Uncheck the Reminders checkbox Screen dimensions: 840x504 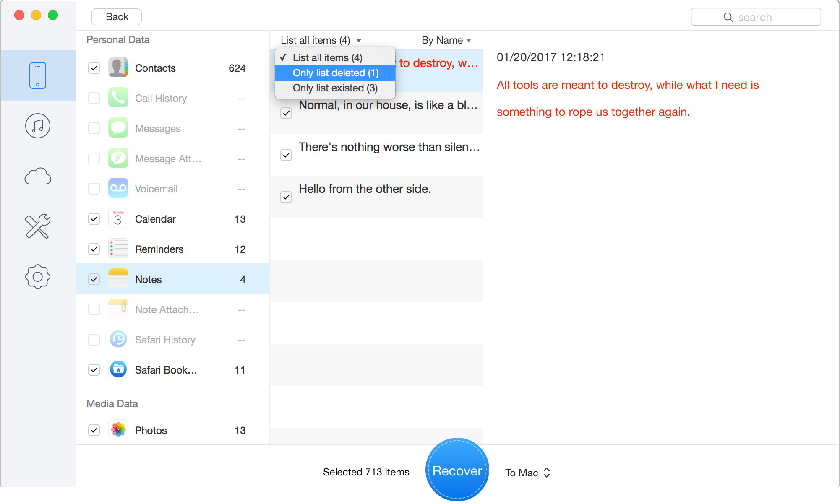pyautogui.click(x=94, y=249)
